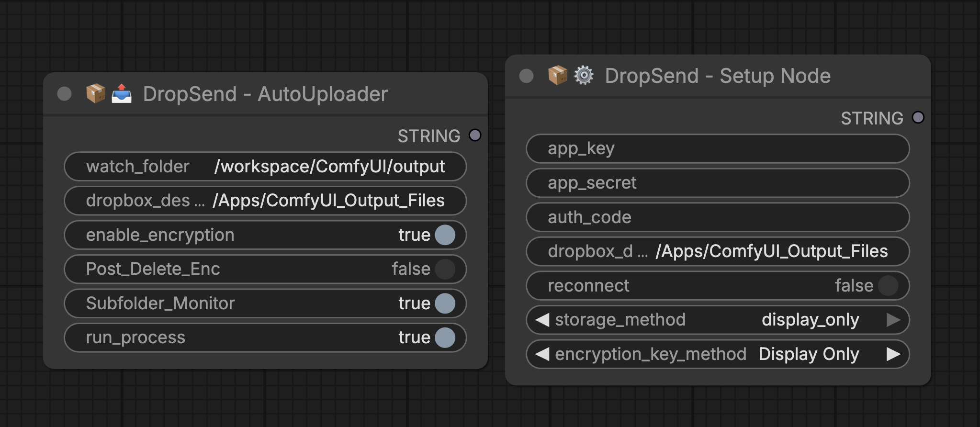This screenshot has height=427, width=980.
Task: Click the STRING output dot on Setup Node
Action: coord(918,117)
